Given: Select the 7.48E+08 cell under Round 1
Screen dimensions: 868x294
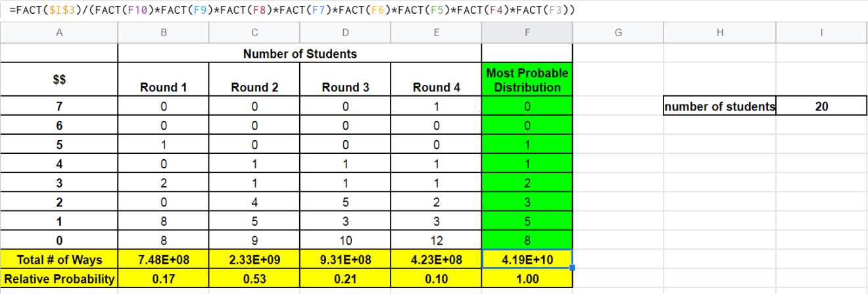Looking at the screenshot, I should 163,260.
